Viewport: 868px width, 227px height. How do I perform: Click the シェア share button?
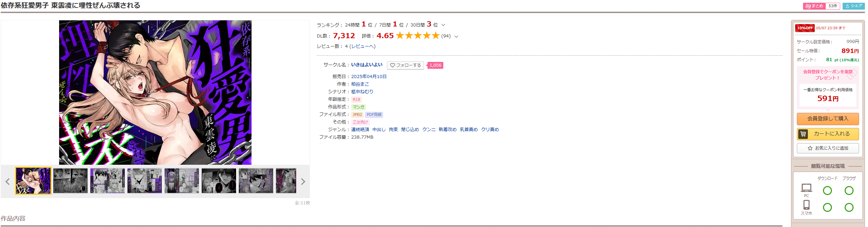[x=854, y=6]
